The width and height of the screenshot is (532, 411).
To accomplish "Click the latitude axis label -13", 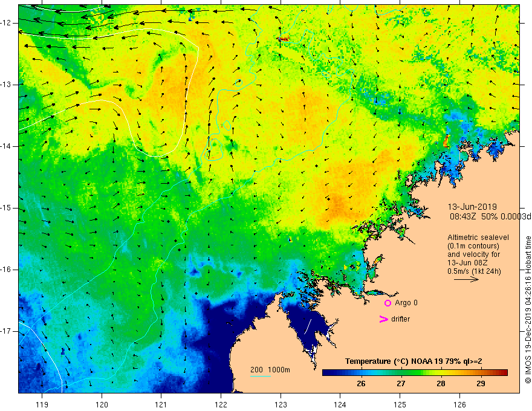I will [6, 85].
